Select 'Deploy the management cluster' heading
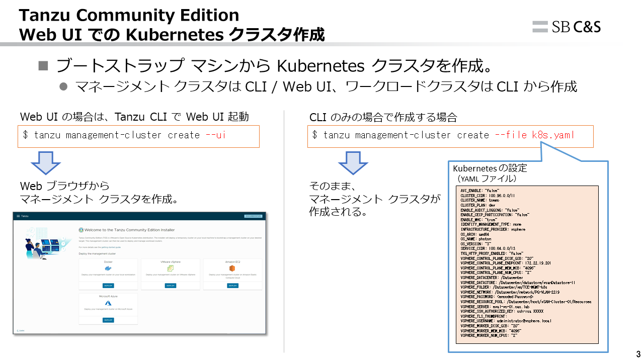This screenshot has width=644, height=362. pyautogui.click(x=97, y=254)
